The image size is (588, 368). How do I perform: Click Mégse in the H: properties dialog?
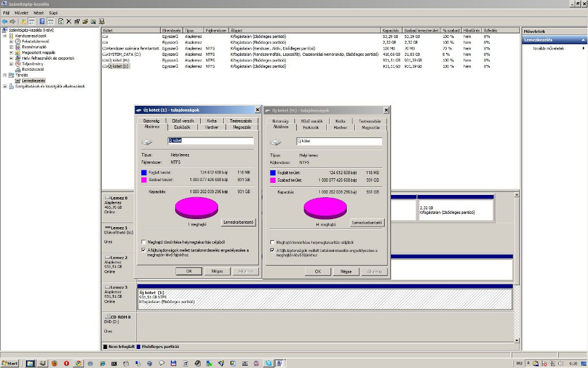coord(346,271)
